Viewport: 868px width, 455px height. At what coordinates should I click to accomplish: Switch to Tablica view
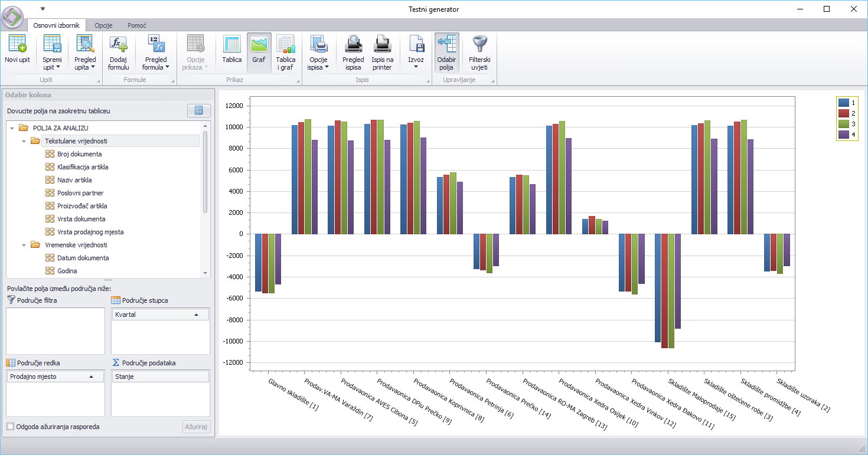pyautogui.click(x=231, y=52)
